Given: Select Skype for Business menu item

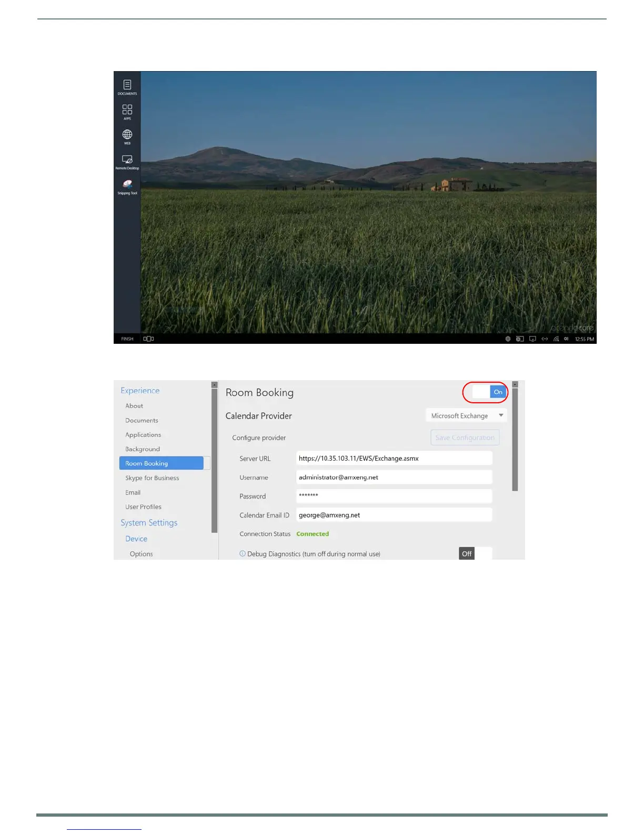Looking at the screenshot, I should pos(152,478).
